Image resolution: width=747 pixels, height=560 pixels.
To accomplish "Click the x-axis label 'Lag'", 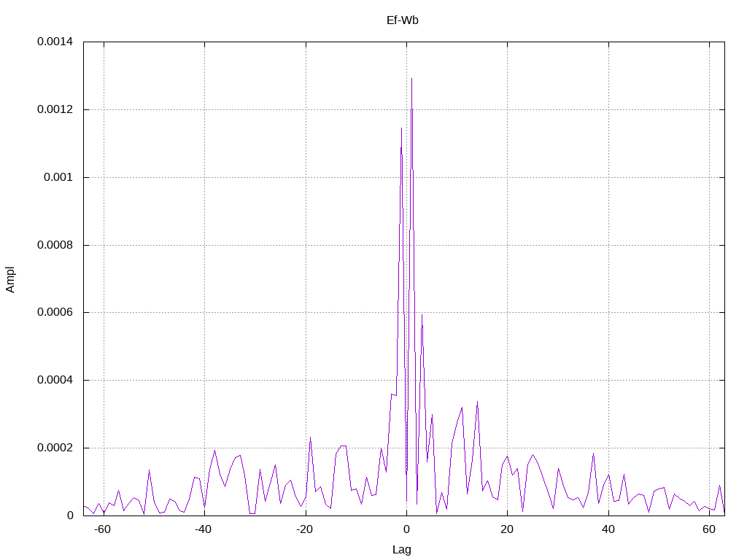I will [402, 550].
